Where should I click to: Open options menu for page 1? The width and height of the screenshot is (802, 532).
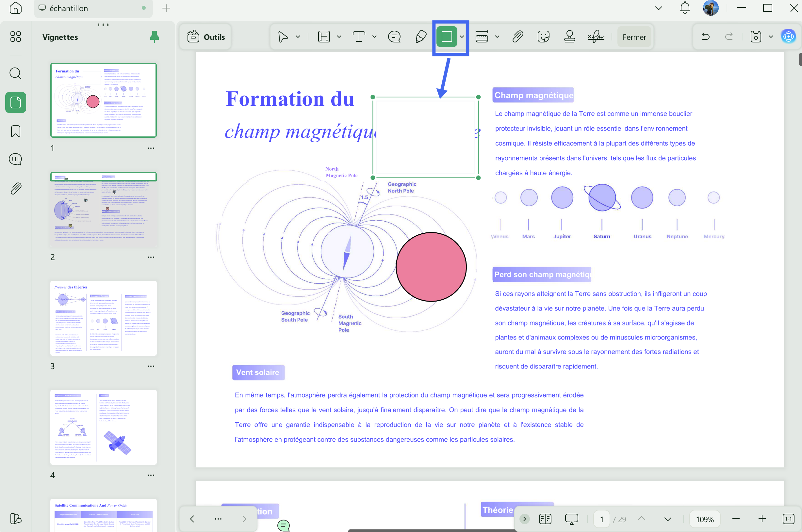point(151,148)
